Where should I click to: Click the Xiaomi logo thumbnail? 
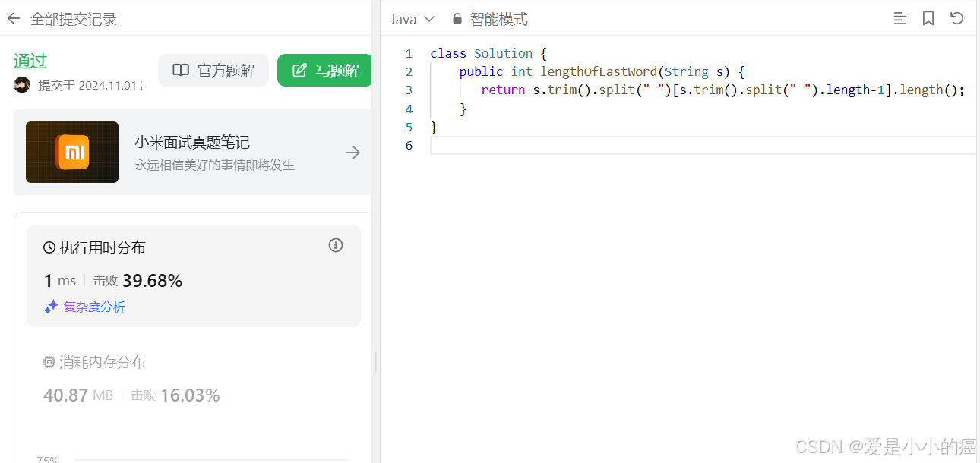[72, 152]
